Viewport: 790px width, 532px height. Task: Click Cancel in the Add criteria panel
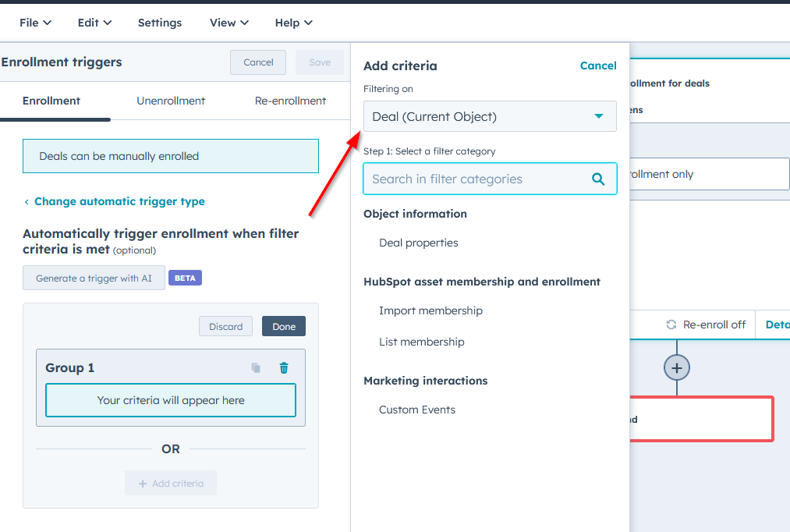coord(598,66)
